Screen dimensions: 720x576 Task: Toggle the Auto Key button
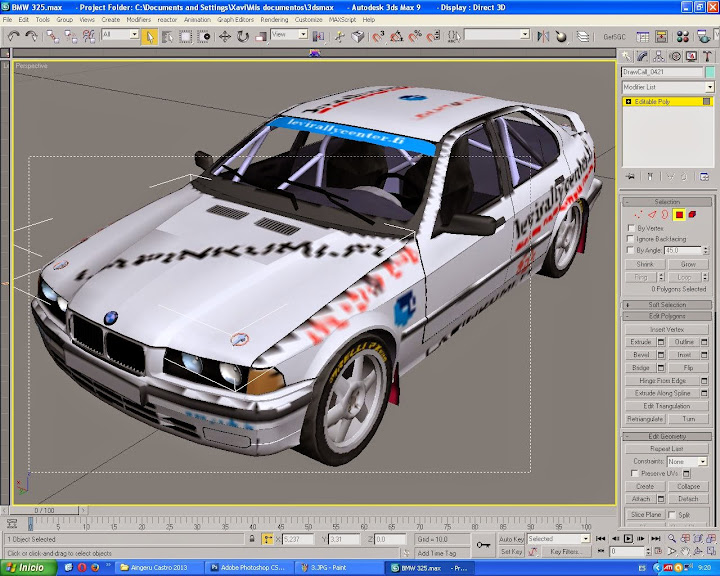[511, 539]
